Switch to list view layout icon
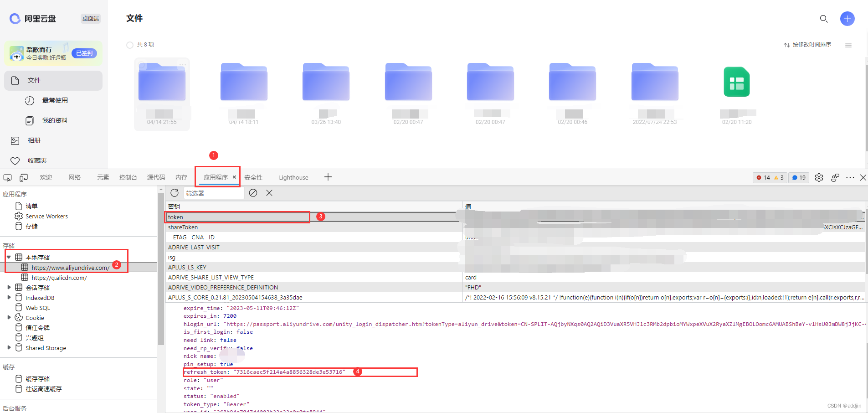Image resolution: width=868 pixels, height=413 pixels. click(x=848, y=45)
